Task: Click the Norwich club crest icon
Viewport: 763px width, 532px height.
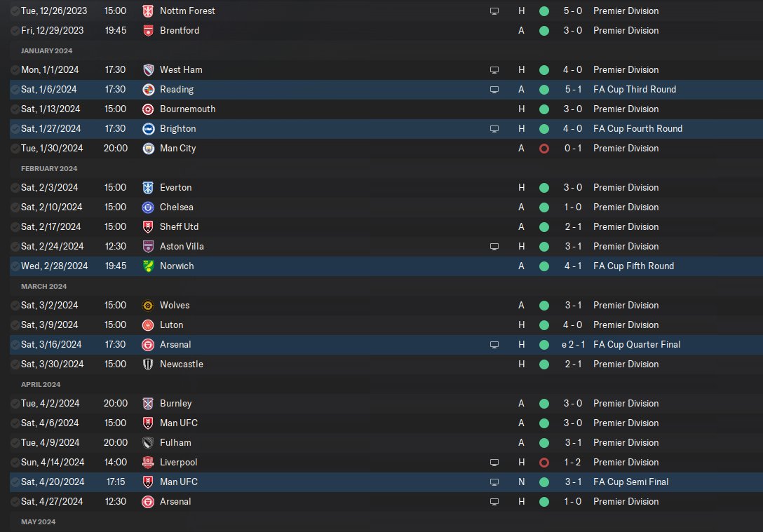Action: (148, 266)
